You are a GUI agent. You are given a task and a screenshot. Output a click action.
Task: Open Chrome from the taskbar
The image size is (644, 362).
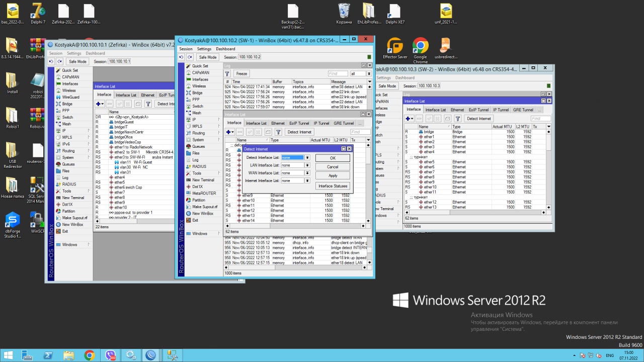90,355
